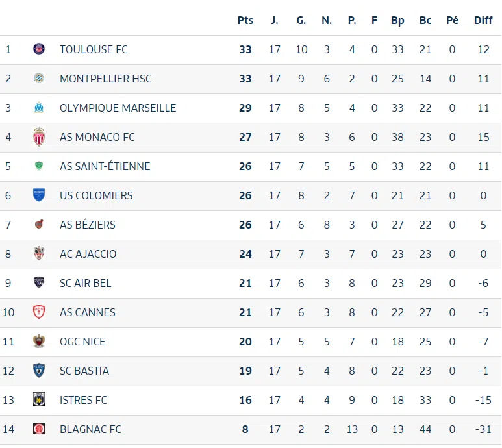Click the AC Ajaccio club crest

[x=39, y=254]
